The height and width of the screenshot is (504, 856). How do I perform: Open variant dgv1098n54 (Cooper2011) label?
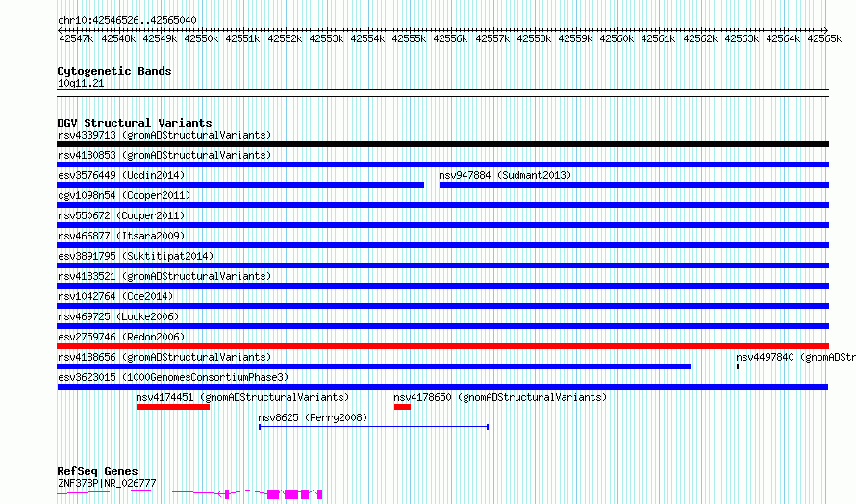(124, 195)
